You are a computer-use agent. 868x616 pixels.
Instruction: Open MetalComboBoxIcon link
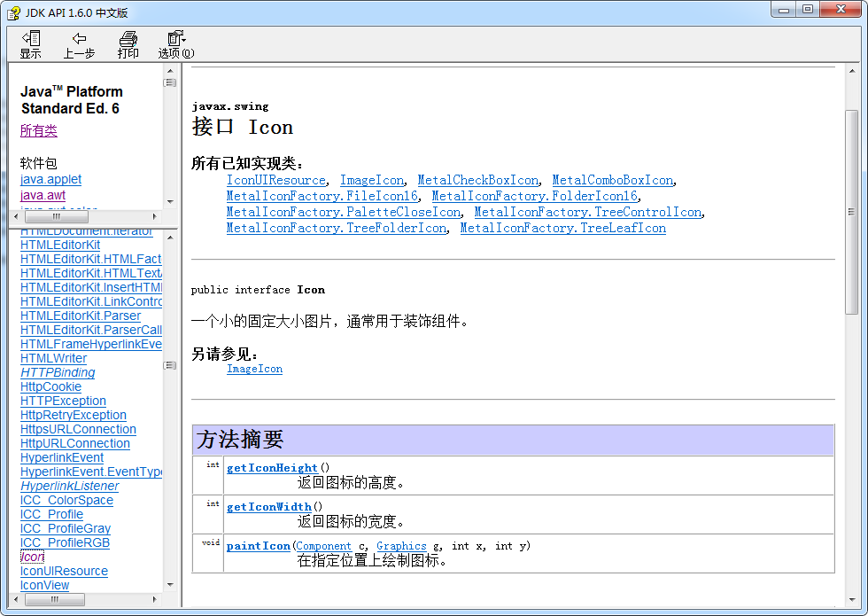click(x=613, y=180)
